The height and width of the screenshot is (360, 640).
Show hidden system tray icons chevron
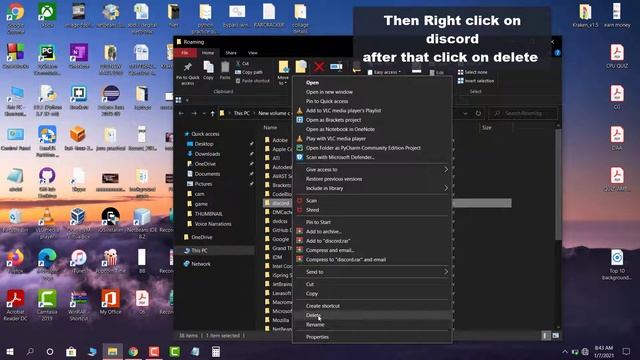[x=565, y=351]
